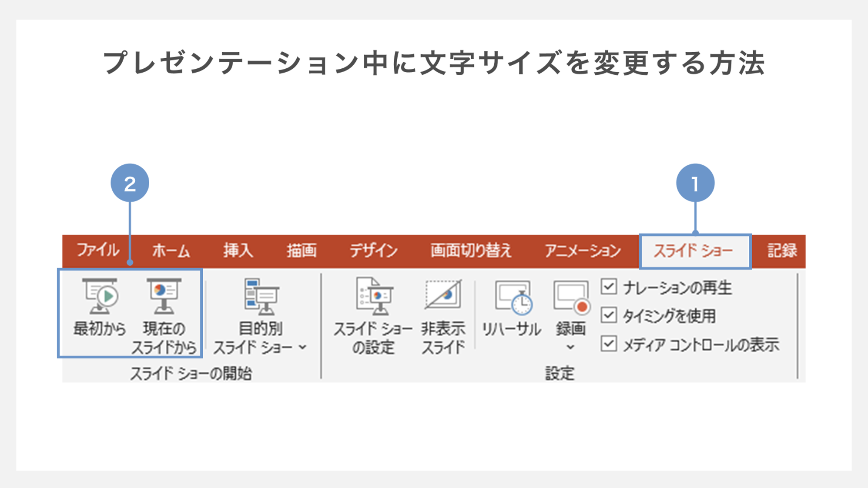Viewport: 868px width, 488px height.
Task: Open slide show settings (スライドショーの設定)
Action: tap(373, 316)
